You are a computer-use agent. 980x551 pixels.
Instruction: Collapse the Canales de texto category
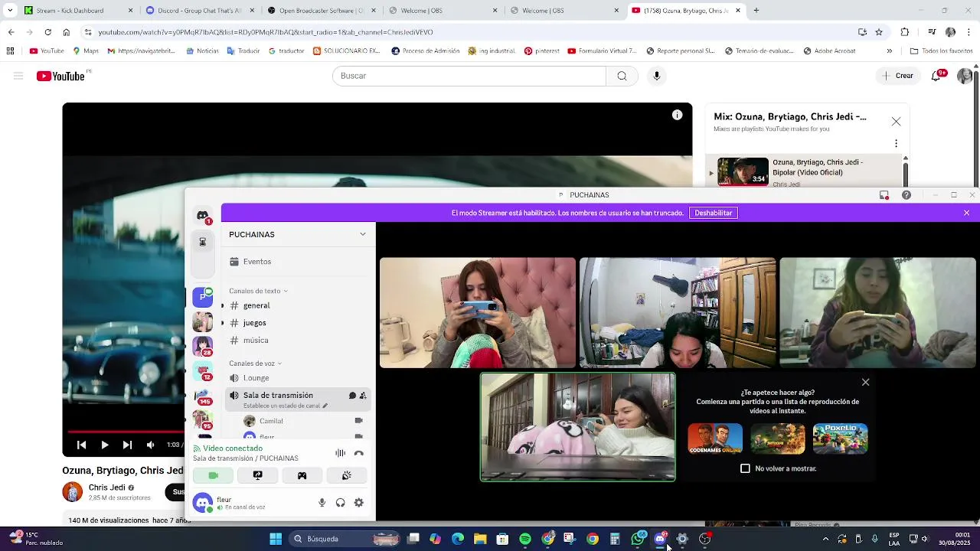pyautogui.click(x=258, y=291)
